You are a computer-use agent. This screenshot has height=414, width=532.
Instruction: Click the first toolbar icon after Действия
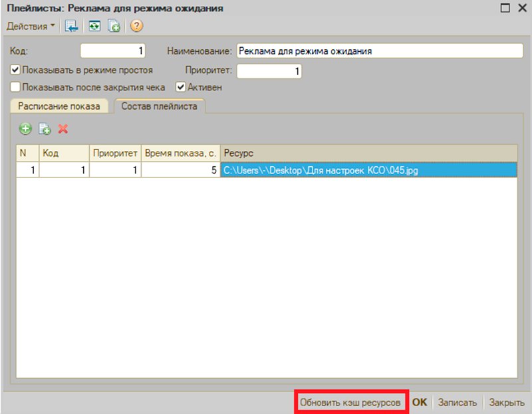72,26
